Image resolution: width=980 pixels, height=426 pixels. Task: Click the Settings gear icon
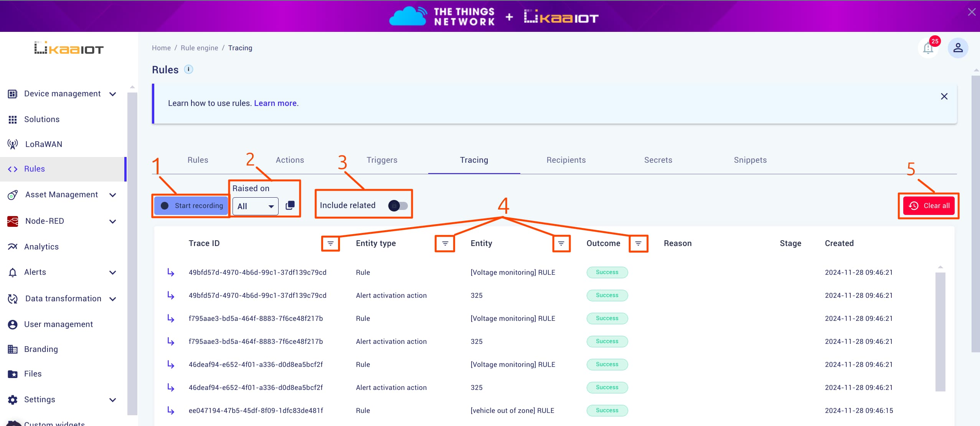[x=13, y=400]
